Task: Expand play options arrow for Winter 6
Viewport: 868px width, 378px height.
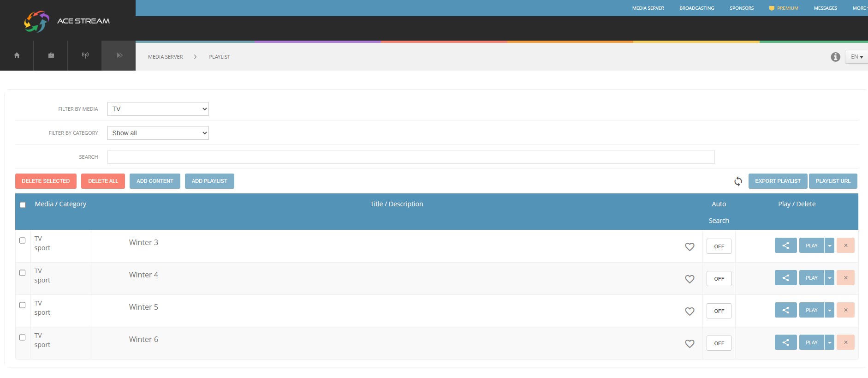Action: click(829, 342)
